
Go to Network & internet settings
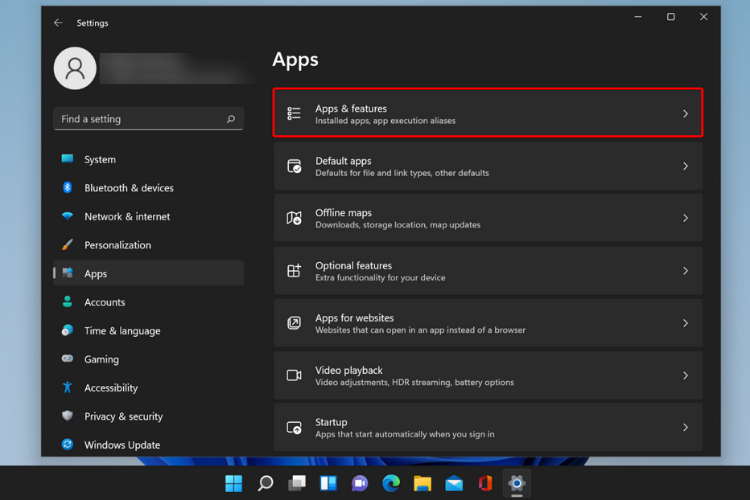click(127, 216)
